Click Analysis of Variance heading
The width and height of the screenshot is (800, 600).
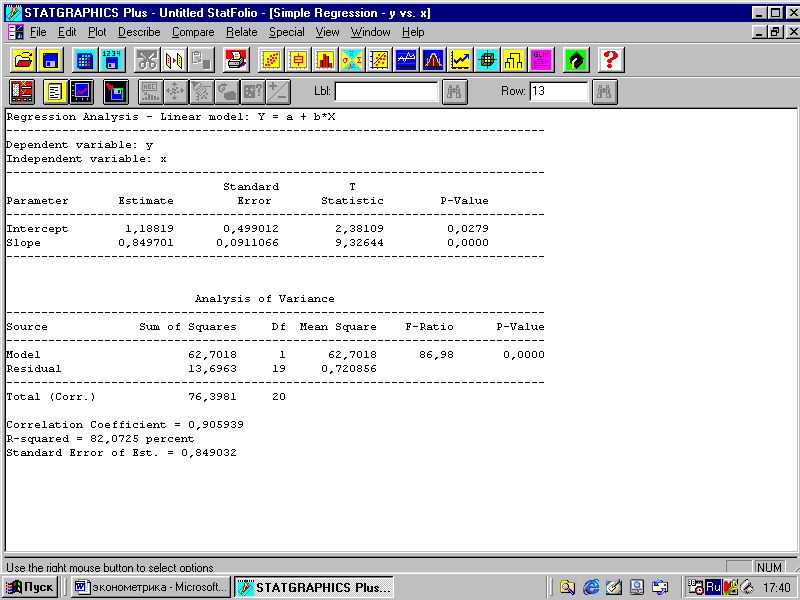pos(265,298)
